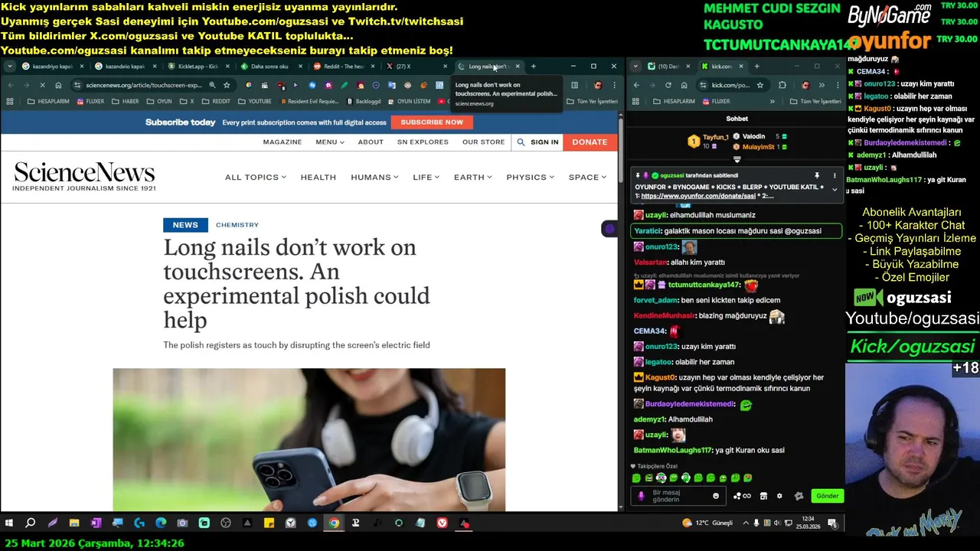Open Backloggd bookmark
Viewport: 980px width, 551px height.
(364, 101)
